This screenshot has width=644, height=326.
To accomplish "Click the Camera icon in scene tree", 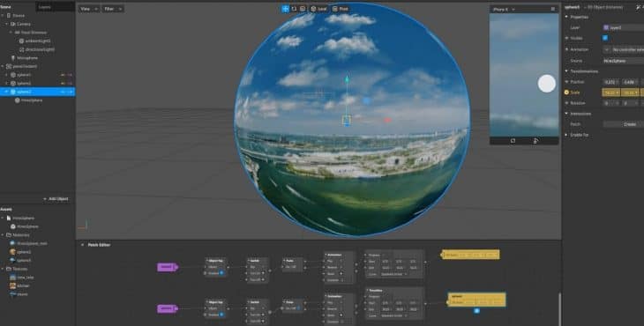I will (x=12, y=24).
